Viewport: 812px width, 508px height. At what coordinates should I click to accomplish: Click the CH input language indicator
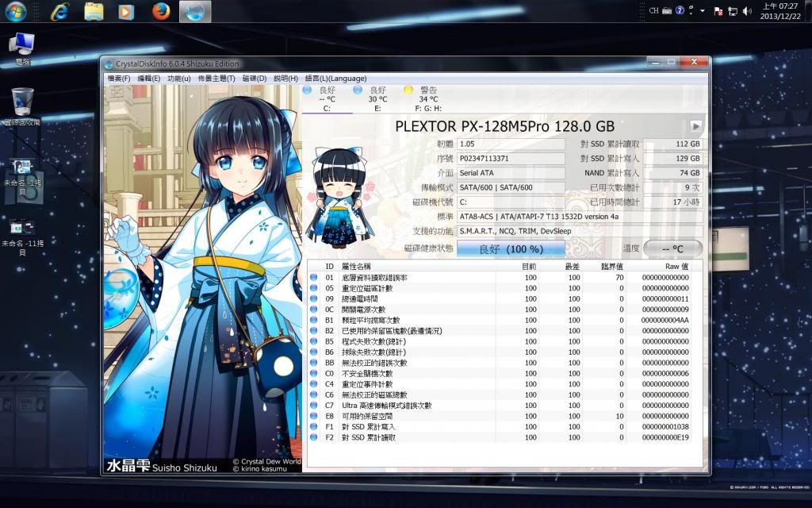pos(654,10)
